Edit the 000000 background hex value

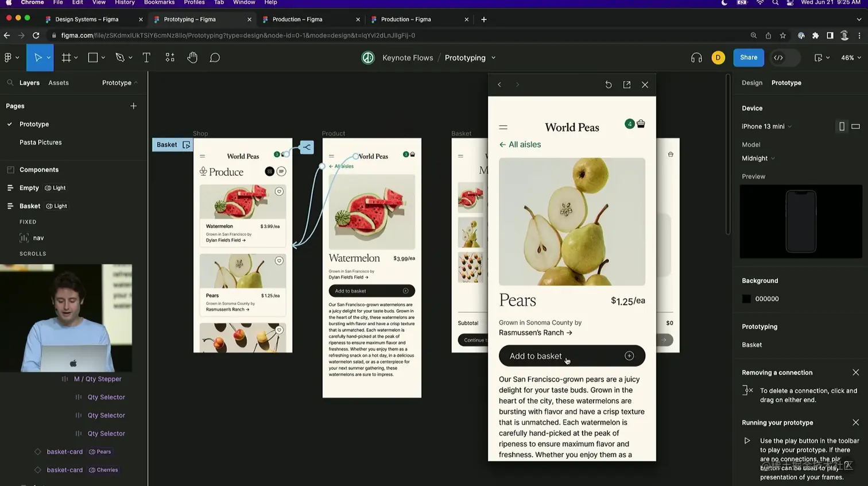pos(767,299)
